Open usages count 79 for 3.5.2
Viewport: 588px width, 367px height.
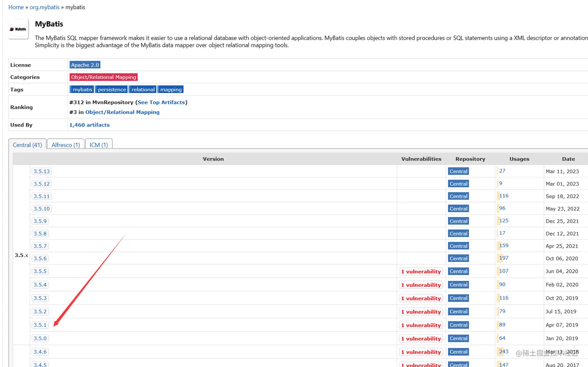(x=502, y=311)
